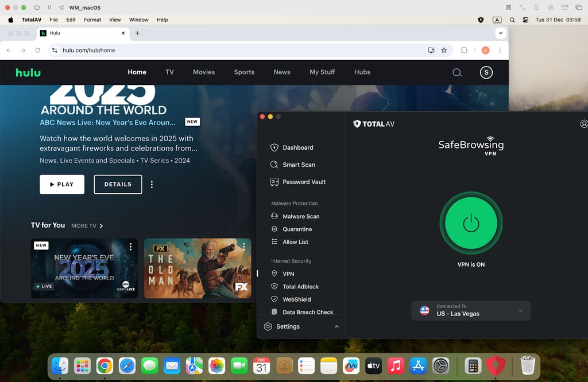The height and width of the screenshot is (382, 588).
Task: Open System Settings in Dock
Action: 440,365
